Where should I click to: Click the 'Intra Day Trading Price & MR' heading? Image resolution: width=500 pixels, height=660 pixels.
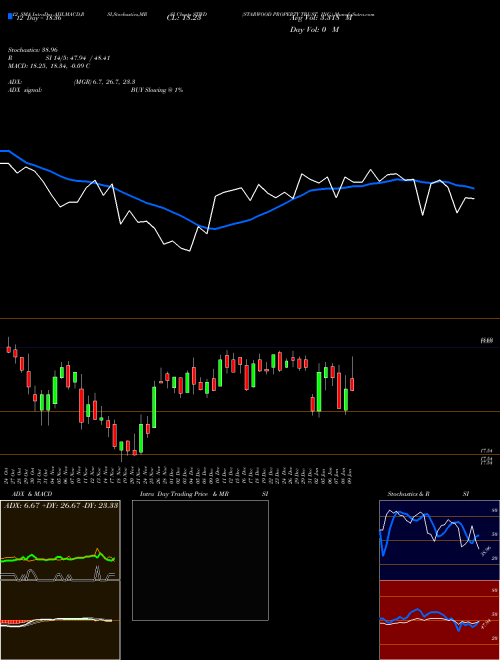tap(184, 494)
